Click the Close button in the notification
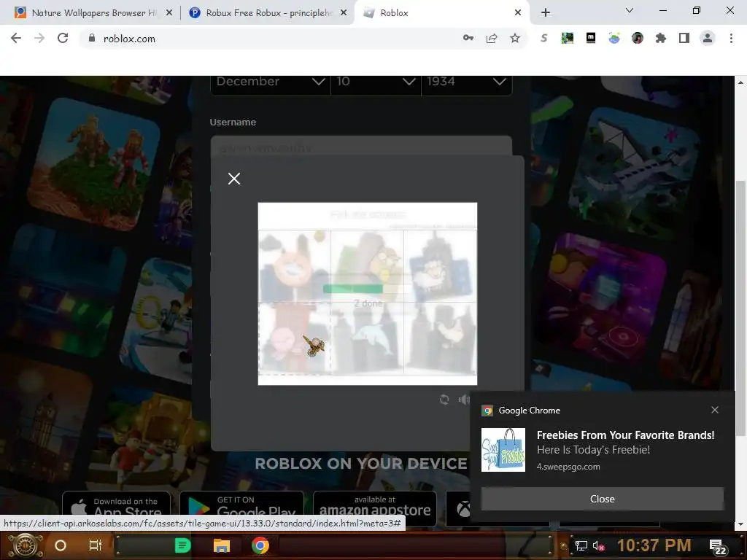Image resolution: width=747 pixels, height=560 pixels. [602, 499]
